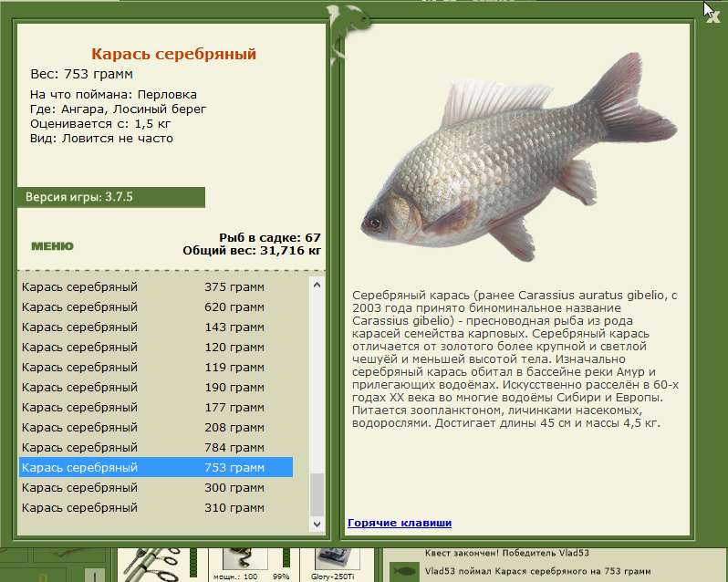
Task: Click the Рыб в садке: 67 counter
Action: pos(270,237)
